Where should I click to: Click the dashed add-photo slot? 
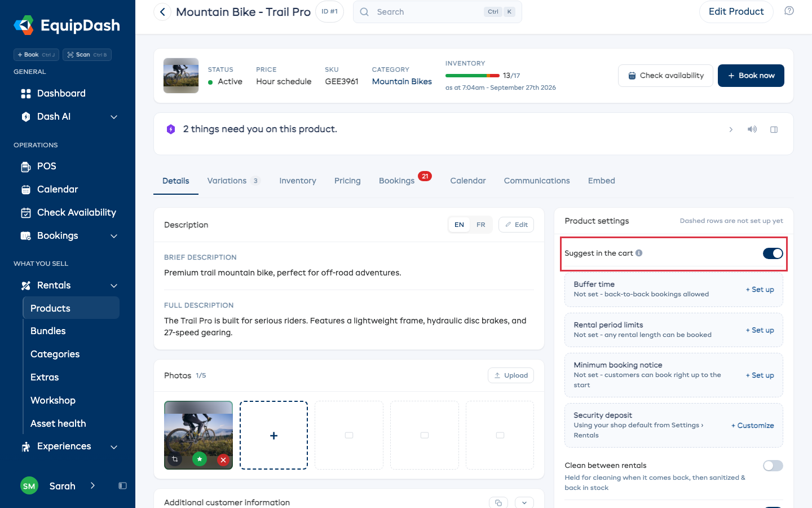click(273, 435)
